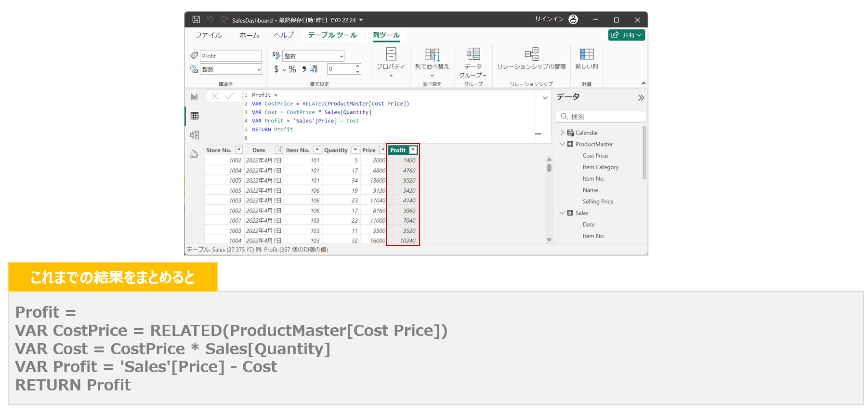Save the file using the title bar icon
Image resolution: width=868 pixels, height=415 pixels.
pos(196,20)
